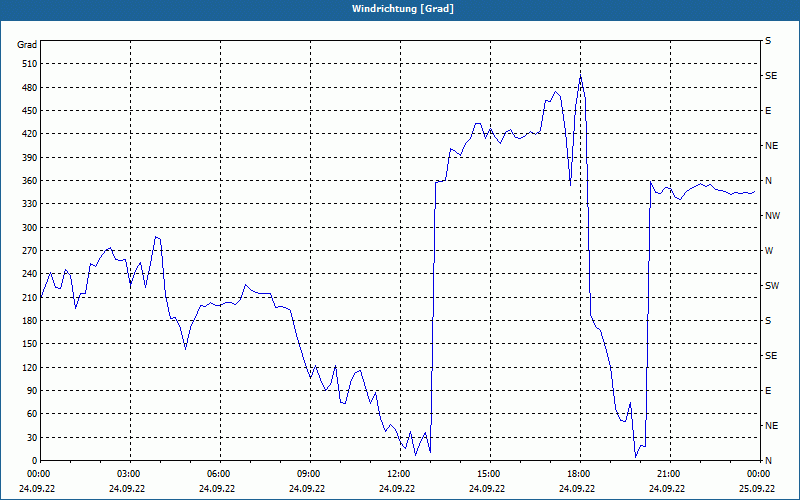Click 24.09.22 date beneath 18:00
Viewport: 800px width, 500px height.
point(577,489)
